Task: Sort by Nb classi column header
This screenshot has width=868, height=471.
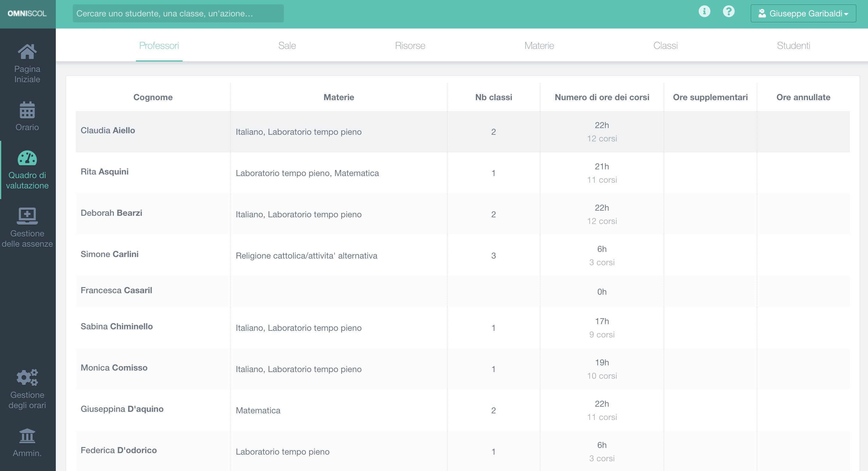Action: 493,97
